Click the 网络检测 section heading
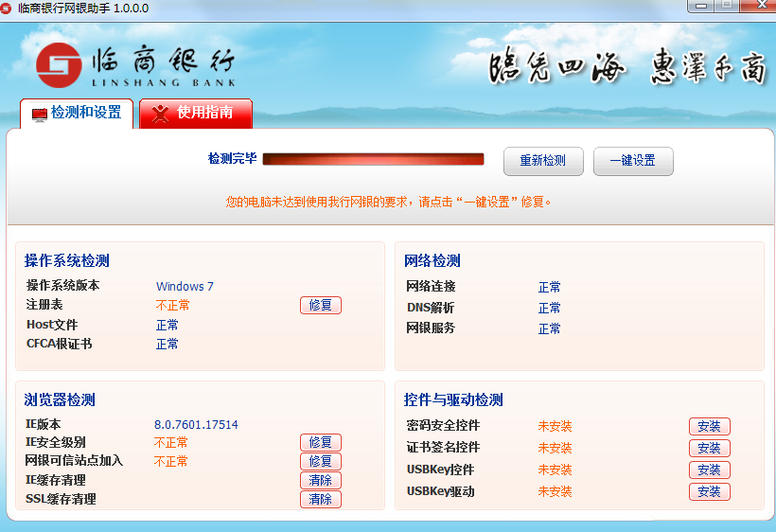The width and height of the screenshot is (776, 532). [x=432, y=260]
